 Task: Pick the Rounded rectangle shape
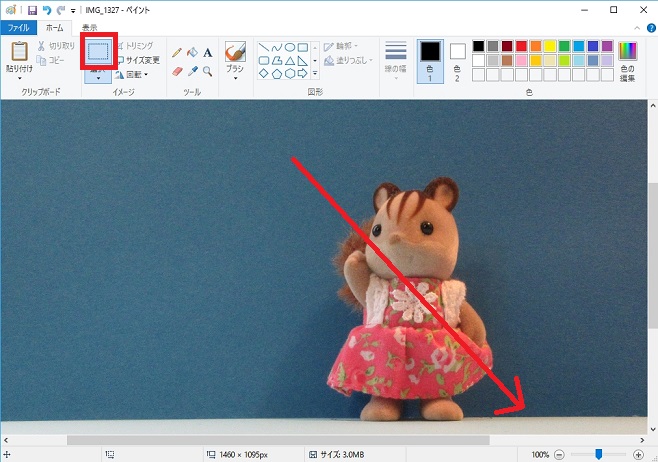point(264,61)
